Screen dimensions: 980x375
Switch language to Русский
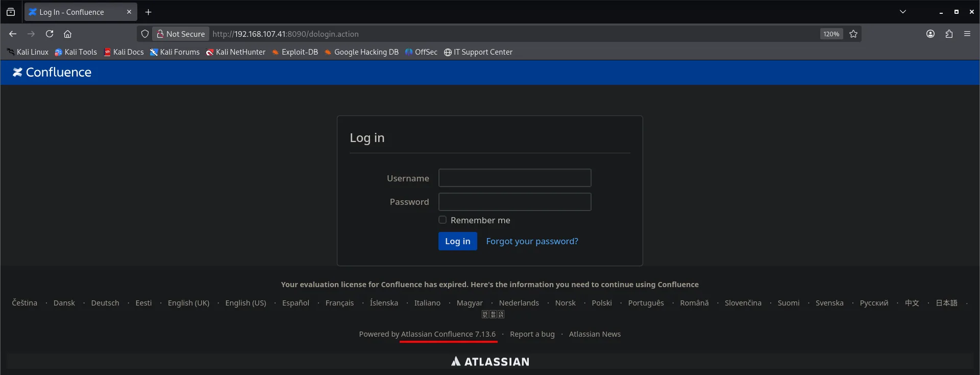874,303
